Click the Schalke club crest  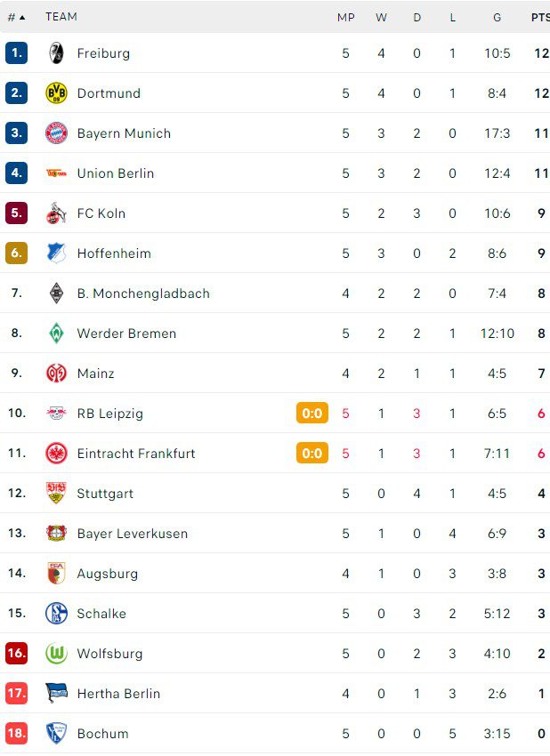click(x=56, y=614)
